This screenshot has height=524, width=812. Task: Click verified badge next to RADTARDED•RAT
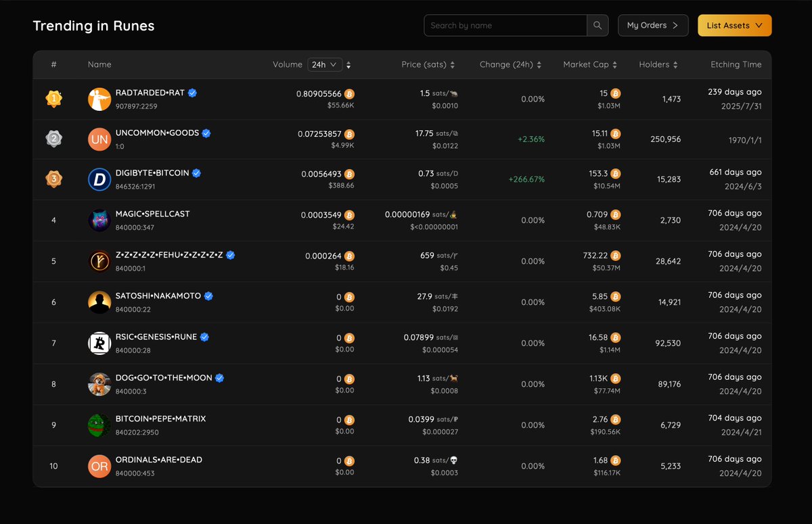pos(192,93)
